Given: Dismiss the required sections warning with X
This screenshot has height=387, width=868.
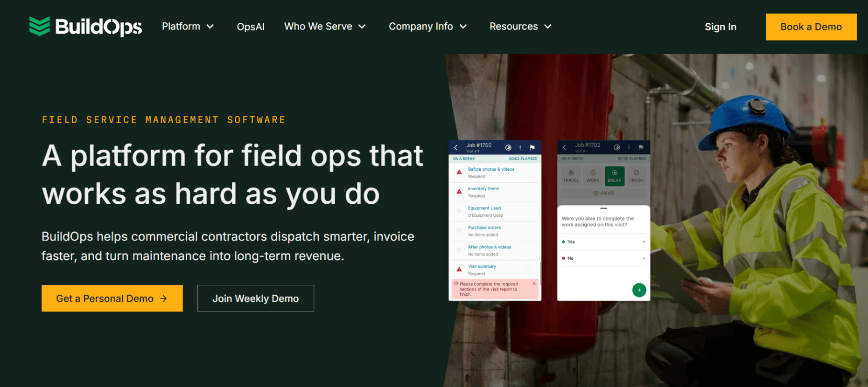Looking at the screenshot, I should click(534, 283).
